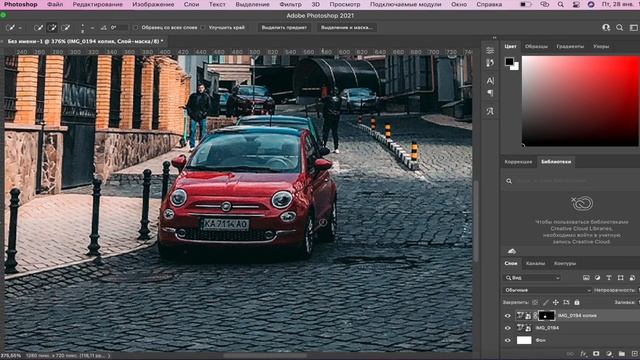This screenshot has width=640, height=360.
Task: Toggle lock position icon
Action: [x=556, y=302]
